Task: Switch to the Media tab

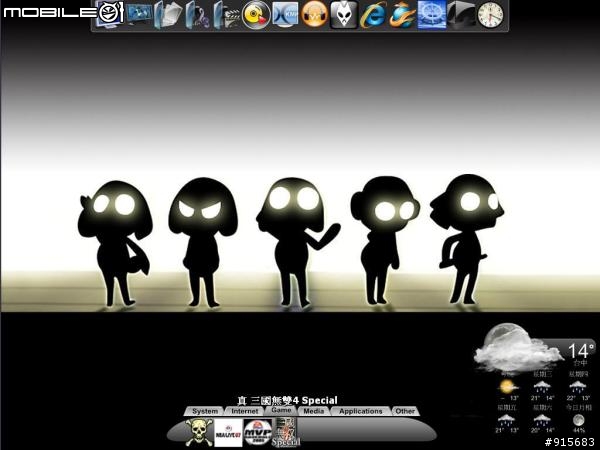Action: pyautogui.click(x=313, y=411)
